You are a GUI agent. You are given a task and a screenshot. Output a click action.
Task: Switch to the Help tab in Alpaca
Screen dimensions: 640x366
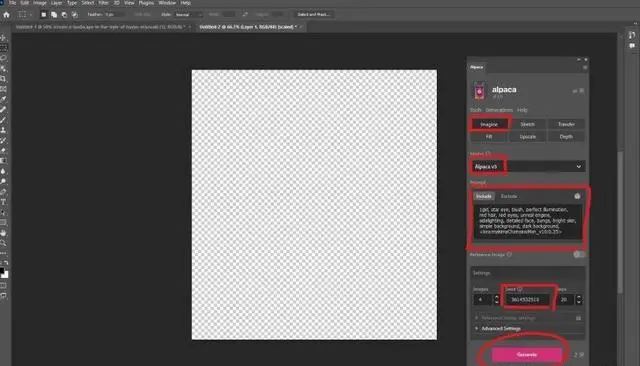[x=522, y=110]
